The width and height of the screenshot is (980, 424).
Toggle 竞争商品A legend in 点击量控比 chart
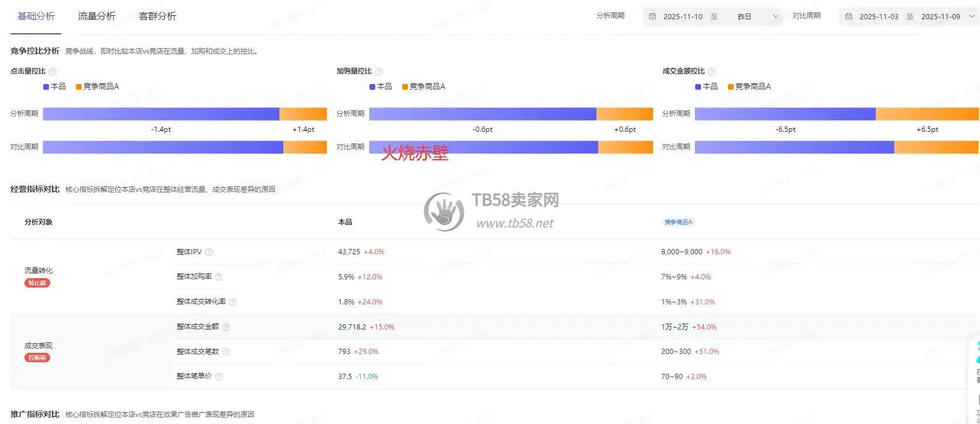[97, 86]
